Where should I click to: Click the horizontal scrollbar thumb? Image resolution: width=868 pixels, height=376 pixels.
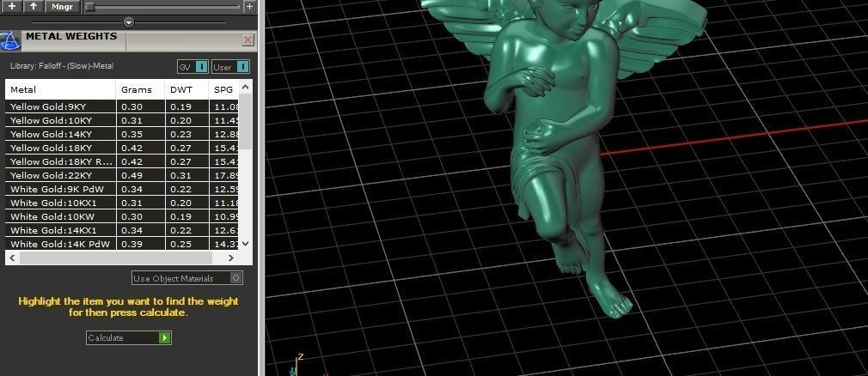coord(116,258)
